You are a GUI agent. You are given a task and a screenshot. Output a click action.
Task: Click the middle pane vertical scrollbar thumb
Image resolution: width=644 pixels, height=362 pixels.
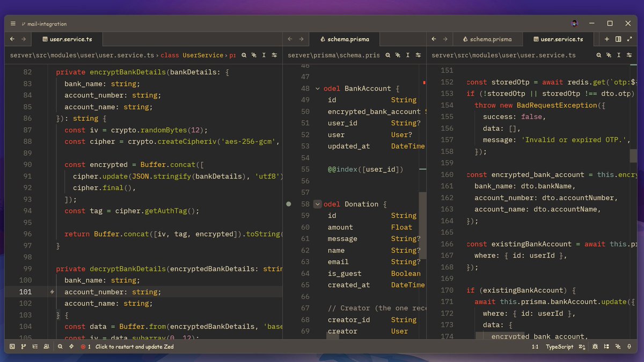(422, 226)
